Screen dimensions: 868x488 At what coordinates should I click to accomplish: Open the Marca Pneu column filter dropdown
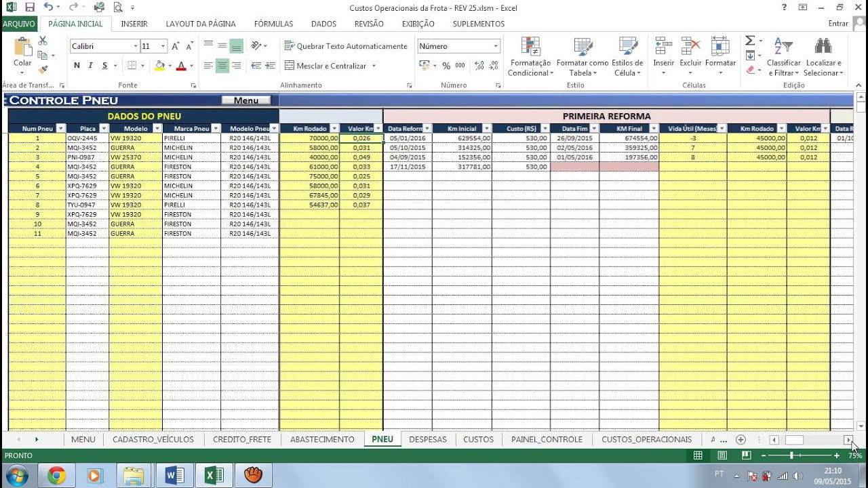(216, 128)
